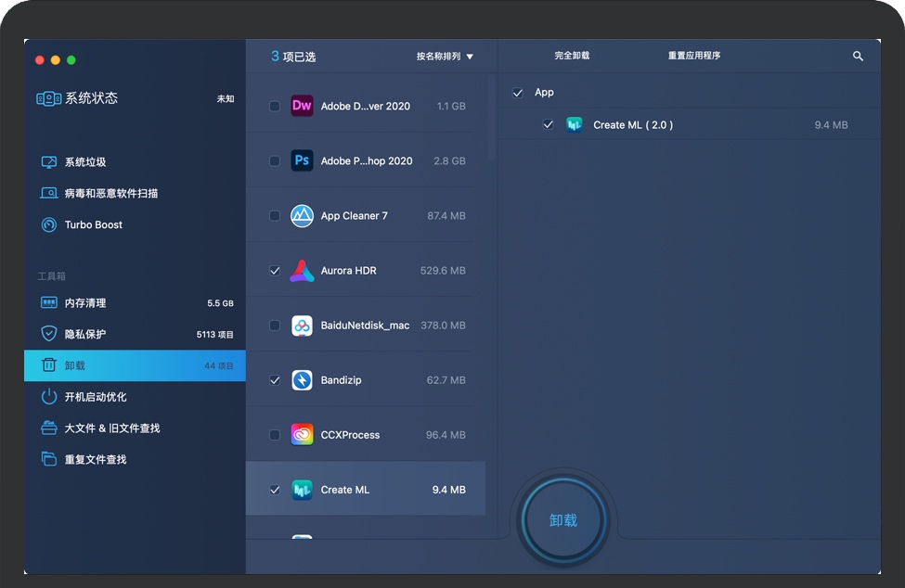Click the 5113 项目 privacy count
905x588 pixels.
pos(214,335)
